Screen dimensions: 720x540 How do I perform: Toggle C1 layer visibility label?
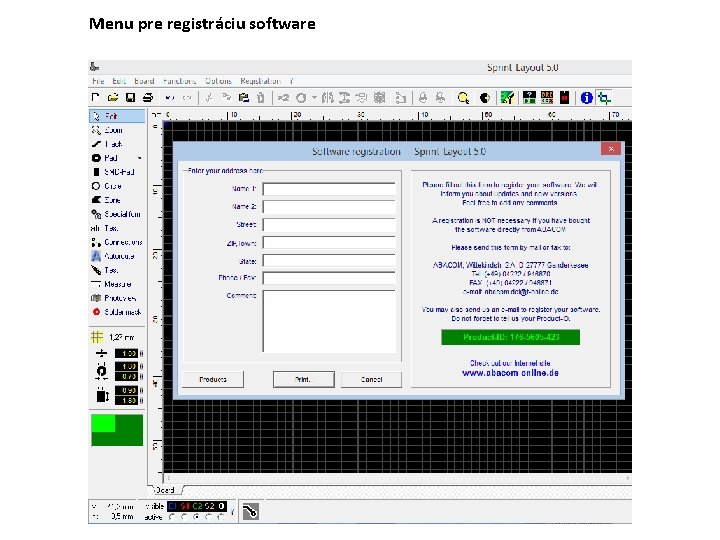[x=173, y=506]
